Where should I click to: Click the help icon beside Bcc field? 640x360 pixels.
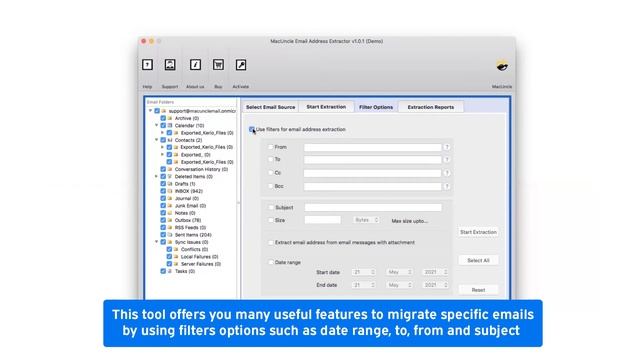coord(447,187)
